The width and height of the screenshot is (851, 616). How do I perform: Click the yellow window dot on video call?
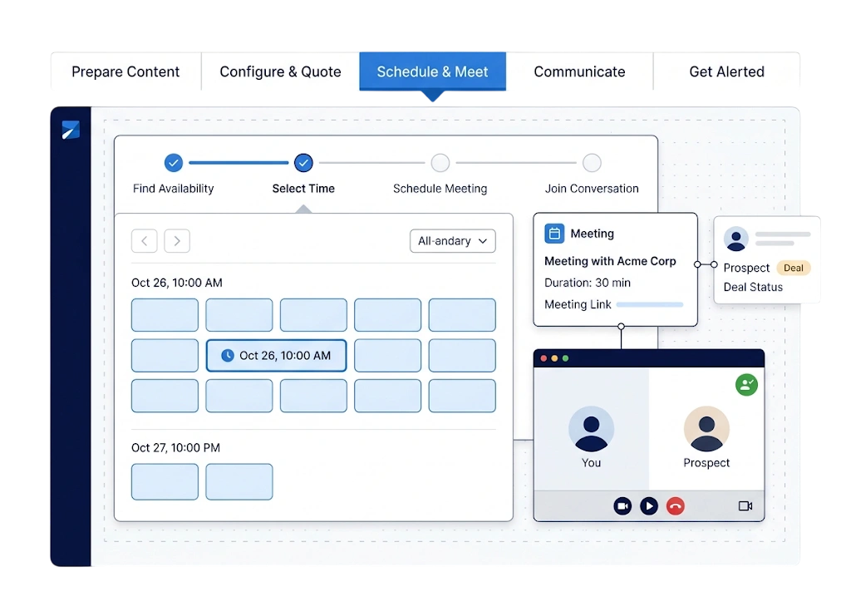[554, 358]
